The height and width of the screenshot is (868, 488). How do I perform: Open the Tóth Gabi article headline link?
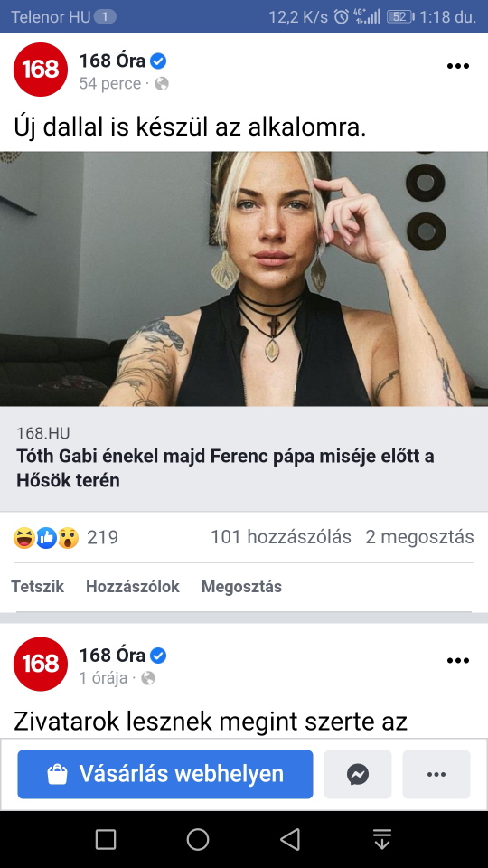point(225,468)
